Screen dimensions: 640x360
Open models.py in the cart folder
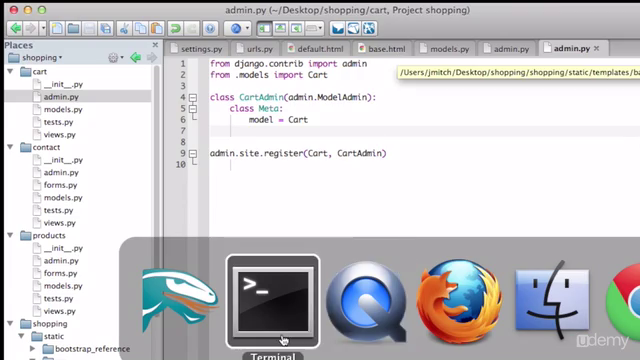(63, 109)
